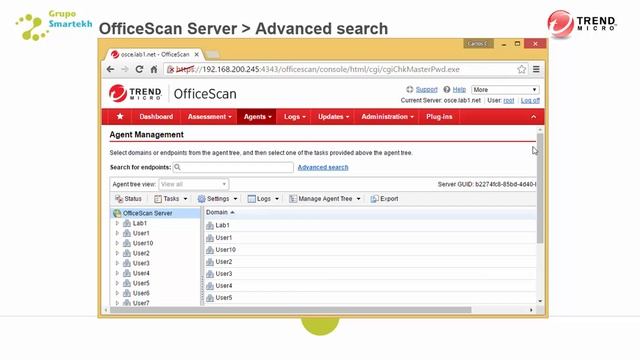Expand the User1 tree node
The height and width of the screenshot is (360, 640).
[x=117, y=233]
